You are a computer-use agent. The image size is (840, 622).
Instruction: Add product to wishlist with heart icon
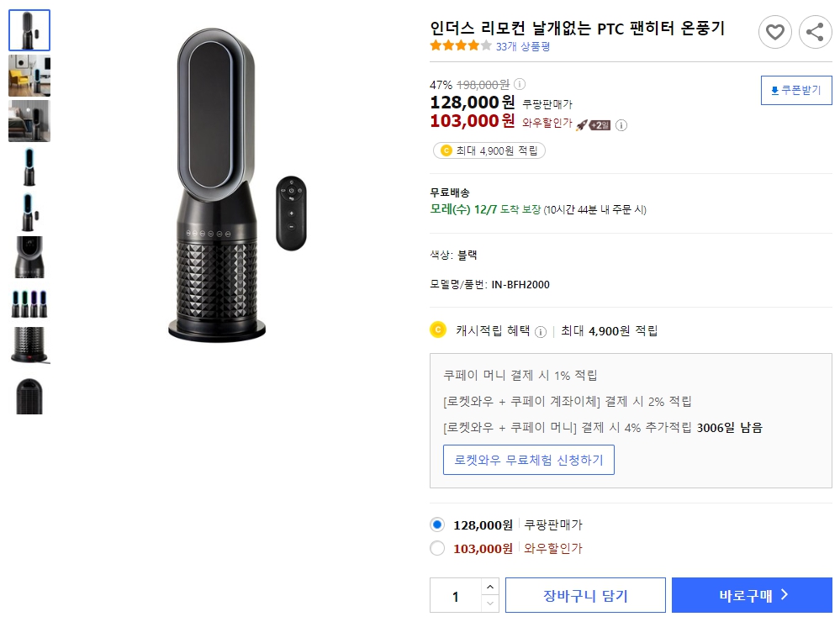pyautogui.click(x=775, y=32)
